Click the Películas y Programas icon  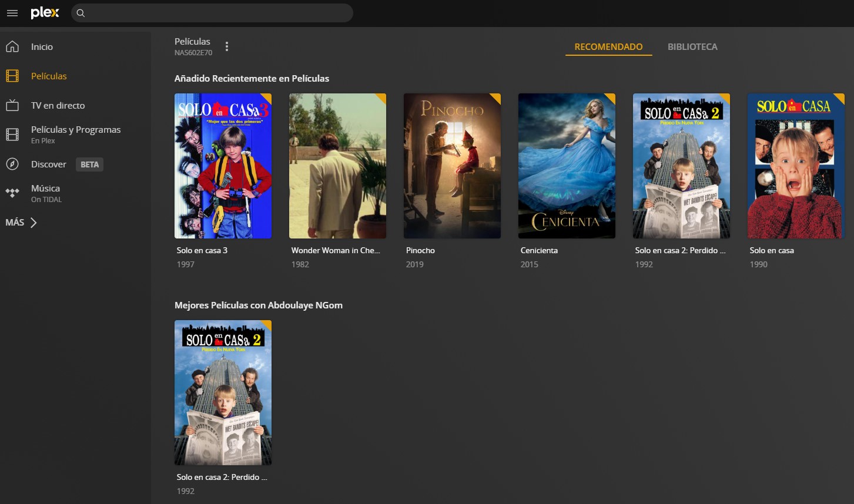[12, 135]
